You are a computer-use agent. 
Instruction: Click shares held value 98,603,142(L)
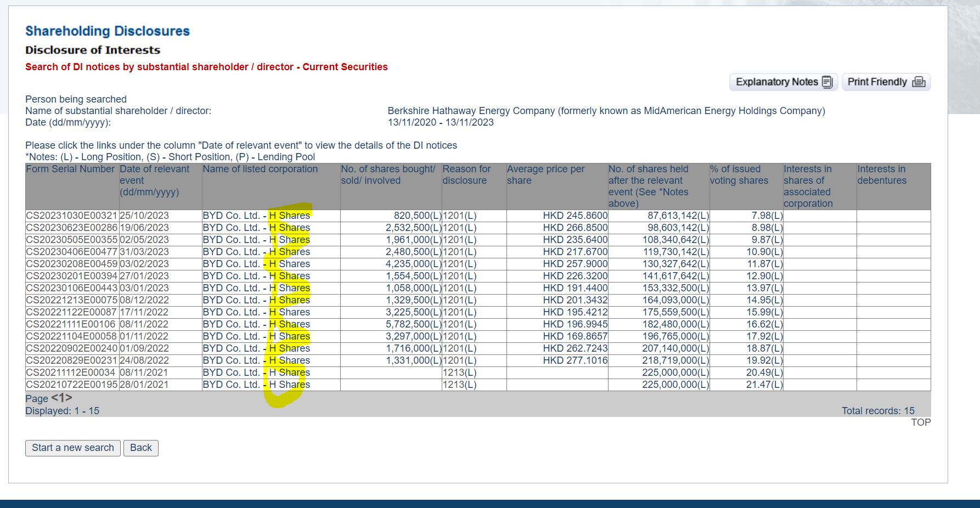678,228
